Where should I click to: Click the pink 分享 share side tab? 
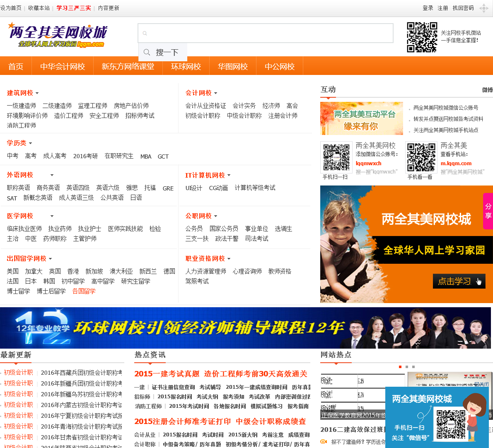point(488,211)
